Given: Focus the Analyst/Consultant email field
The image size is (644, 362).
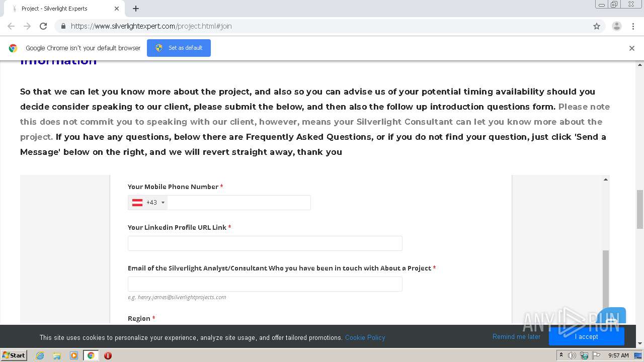Looking at the screenshot, I should pos(265,284).
